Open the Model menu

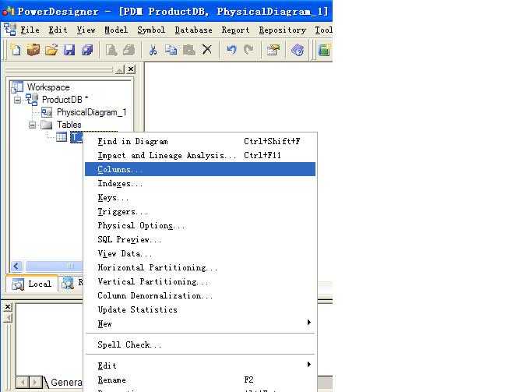click(116, 30)
